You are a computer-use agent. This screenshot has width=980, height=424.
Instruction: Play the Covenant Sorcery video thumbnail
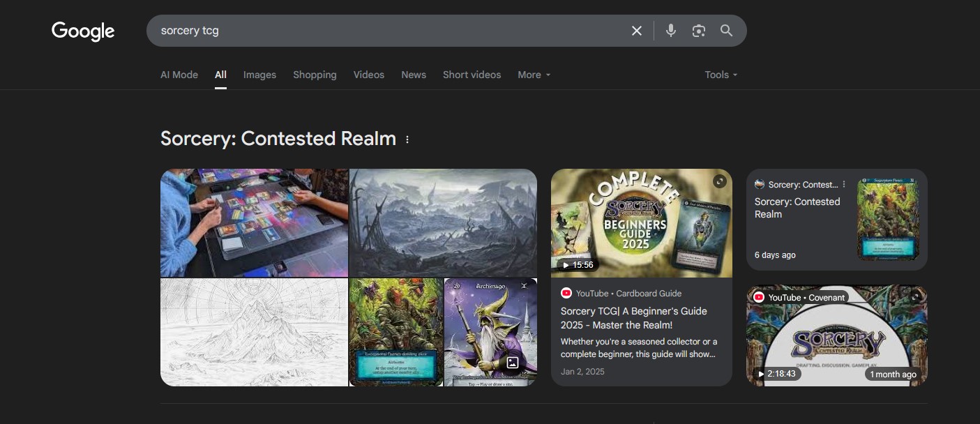[x=837, y=335]
